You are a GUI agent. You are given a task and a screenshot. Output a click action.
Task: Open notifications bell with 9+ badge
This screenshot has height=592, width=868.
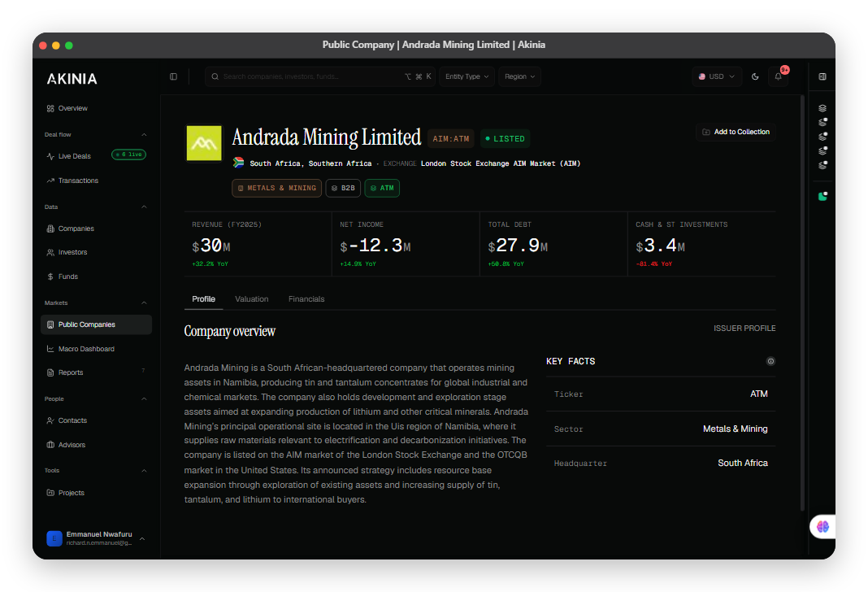pos(779,76)
